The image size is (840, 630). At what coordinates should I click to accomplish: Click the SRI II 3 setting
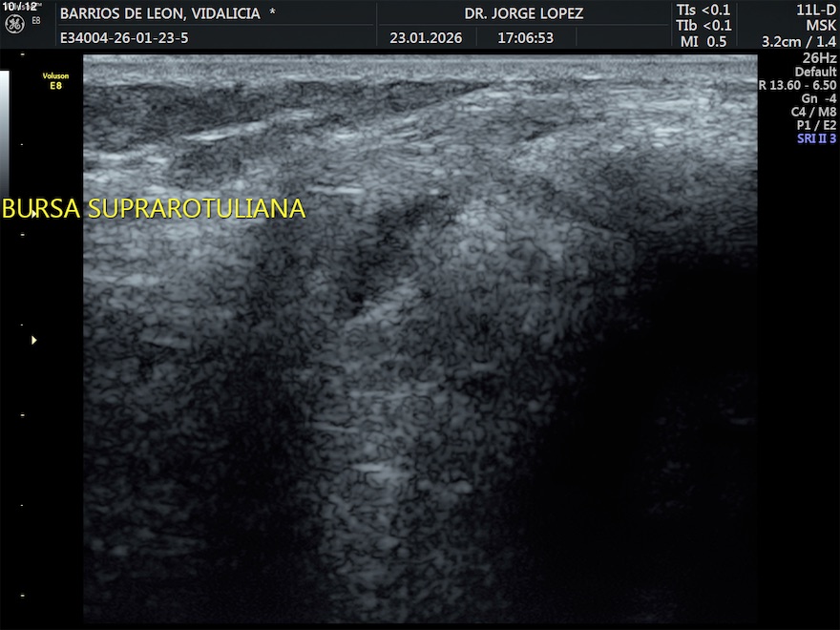816,138
